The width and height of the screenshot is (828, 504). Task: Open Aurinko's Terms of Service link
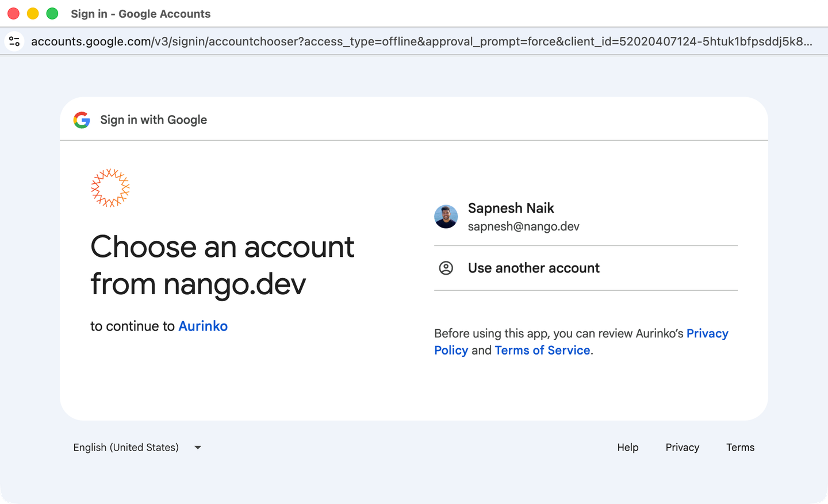click(542, 350)
